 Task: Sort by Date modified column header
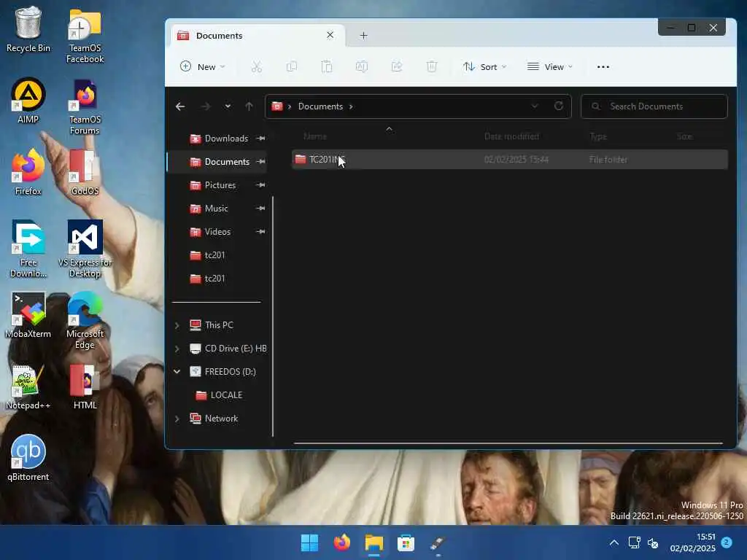tap(511, 136)
